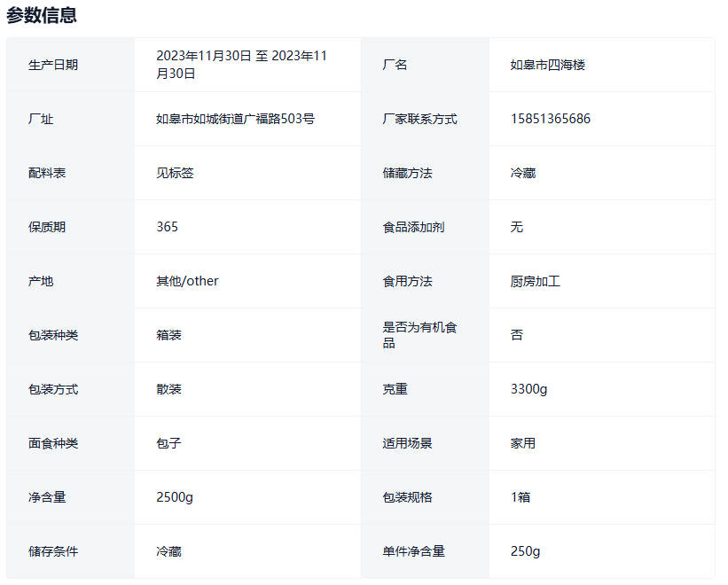728x585 pixels.
Task: Click the 1箱 package specification value
Action: [520, 497]
